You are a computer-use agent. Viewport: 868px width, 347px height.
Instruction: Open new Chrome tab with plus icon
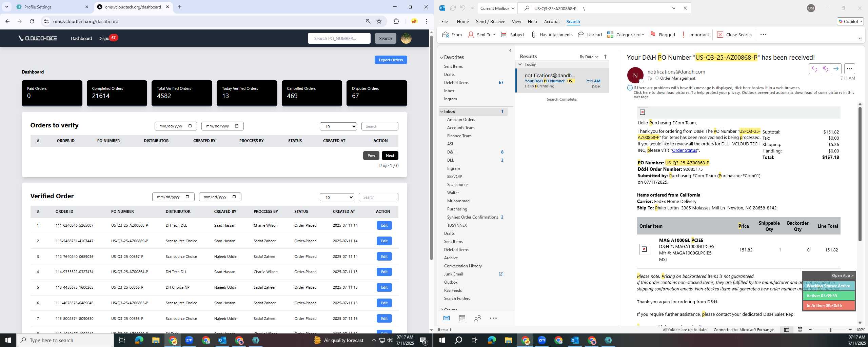point(180,7)
